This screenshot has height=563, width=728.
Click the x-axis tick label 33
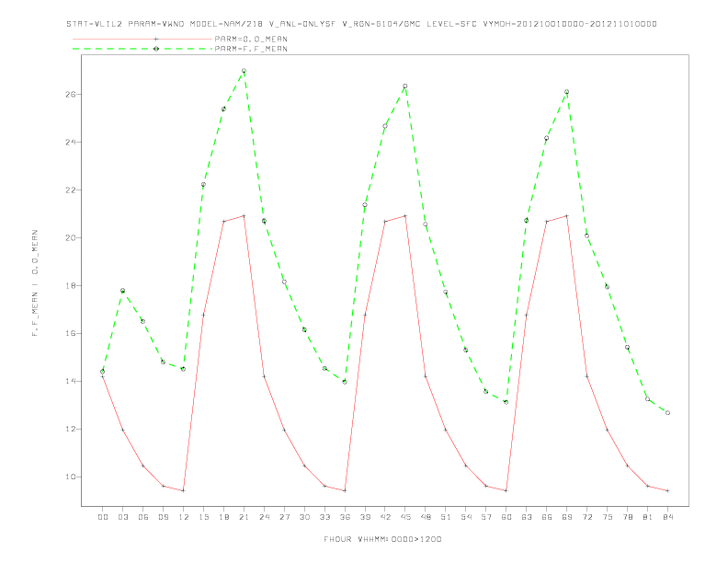[x=324, y=517]
